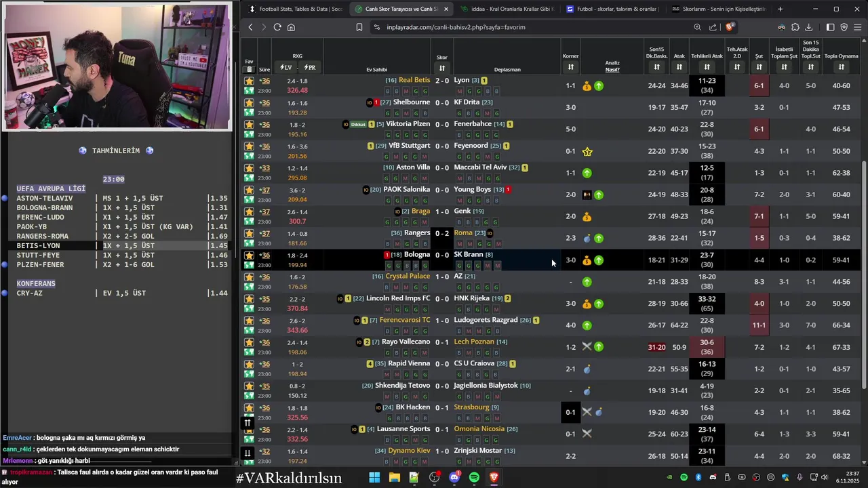Image resolution: width=868 pixels, height=488 pixels.
Task: Jump to page bottom with double down-arrow button
Action: pos(248,453)
